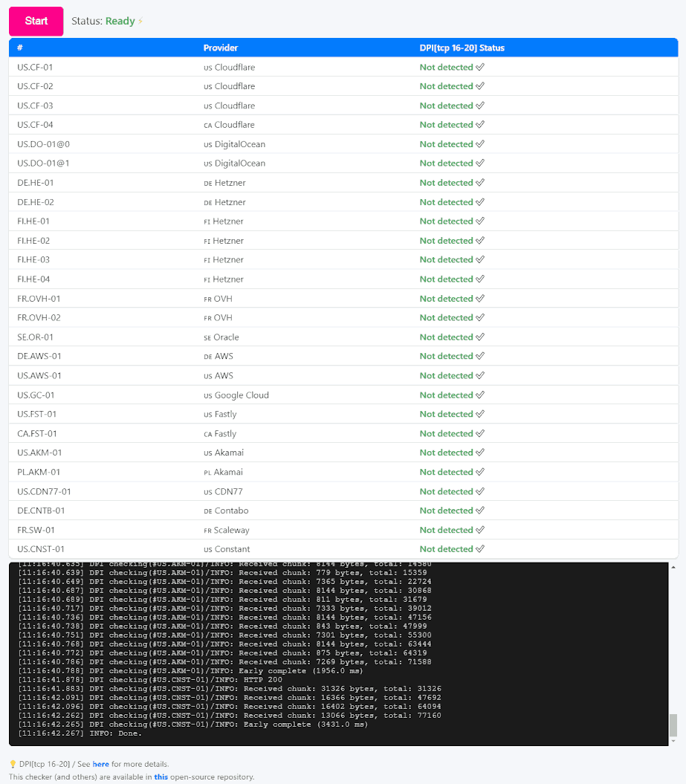Click the 'SE.OR-01' identifier cell

tap(35, 337)
